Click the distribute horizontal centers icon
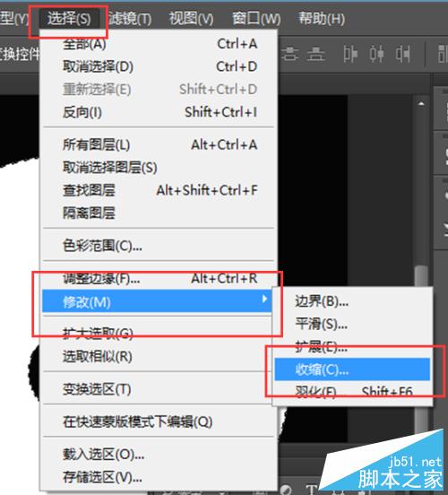This screenshot has width=448, height=495. point(376,54)
